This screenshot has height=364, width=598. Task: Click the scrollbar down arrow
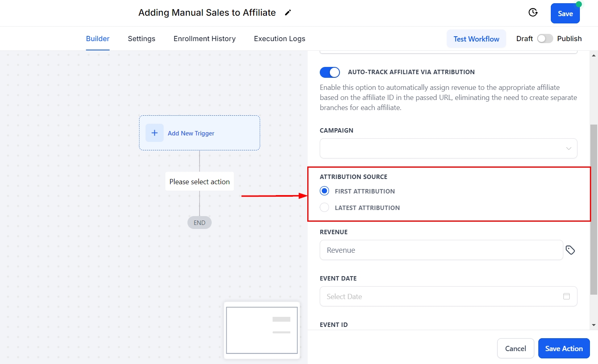pos(594,325)
